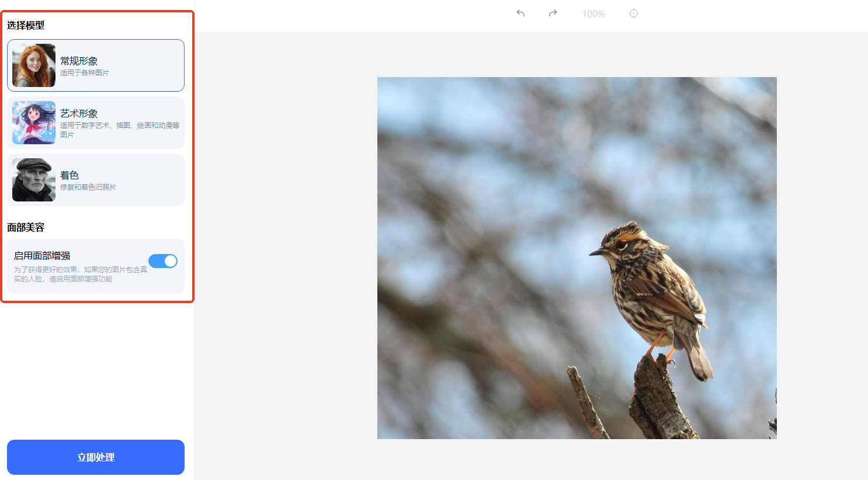Click the undo arrow icon

click(520, 13)
